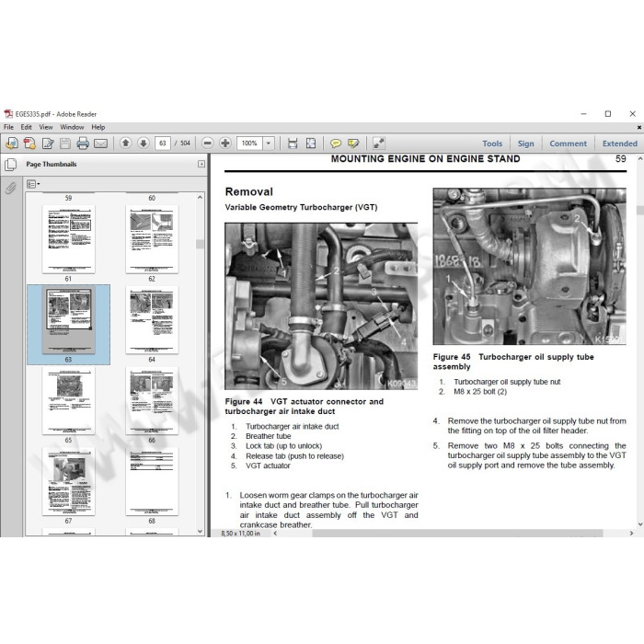644x644 pixels.
Task: Select page 61 thumbnail
Action: pos(69,239)
